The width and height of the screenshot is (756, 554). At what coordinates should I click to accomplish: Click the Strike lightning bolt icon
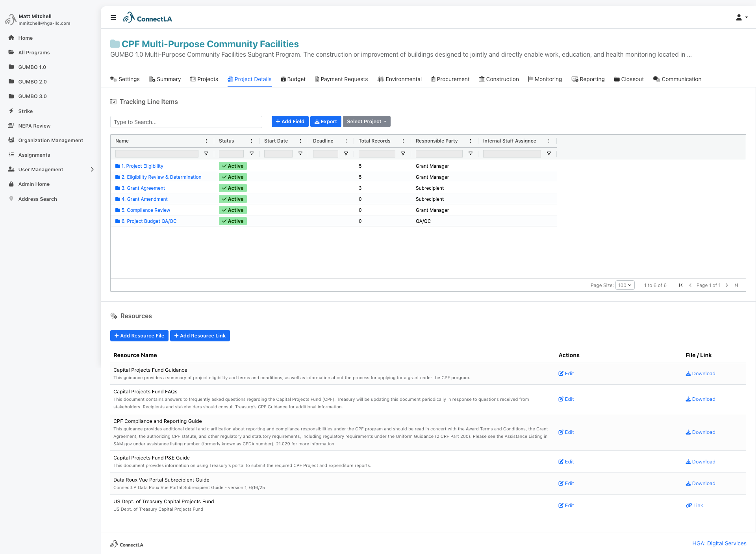coord(11,111)
